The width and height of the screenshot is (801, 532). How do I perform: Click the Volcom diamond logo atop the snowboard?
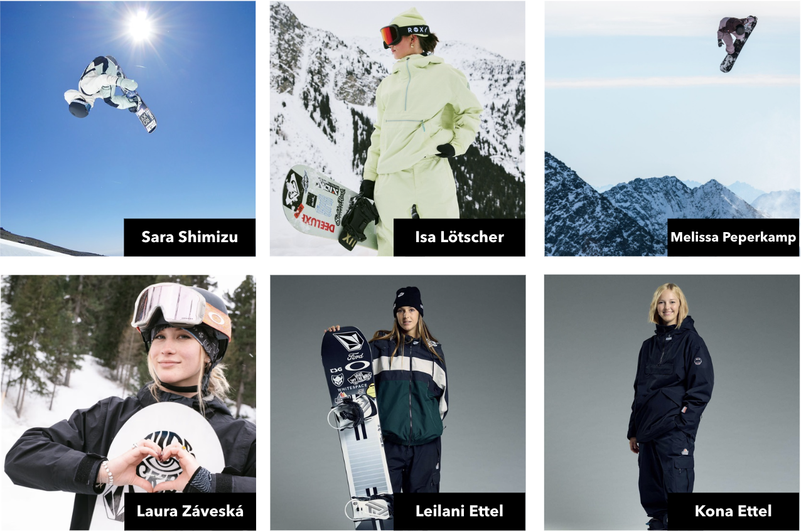348,341
